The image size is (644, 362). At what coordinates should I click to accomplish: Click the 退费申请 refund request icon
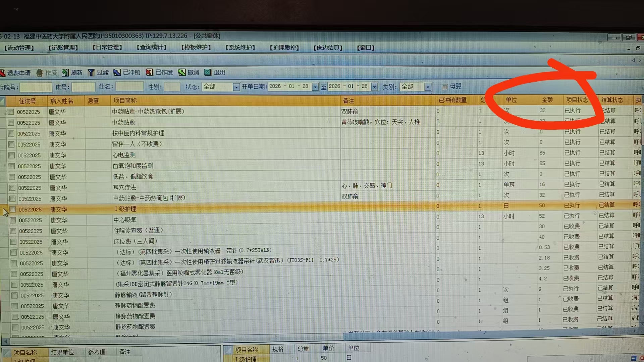pos(3,73)
